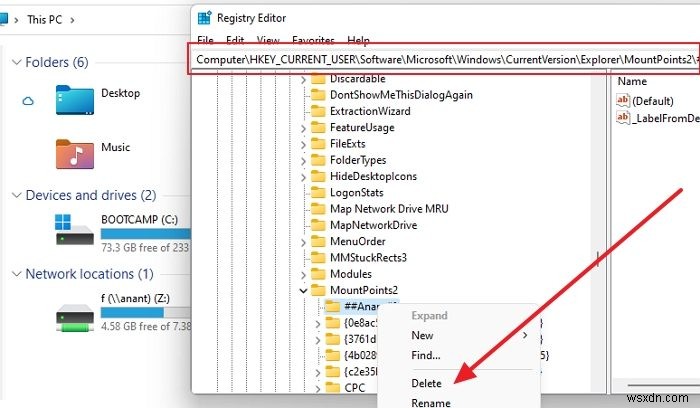Image resolution: width=700 pixels, height=408 pixels.
Task: Open the File menu in Registry Editor
Action: (x=205, y=40)
